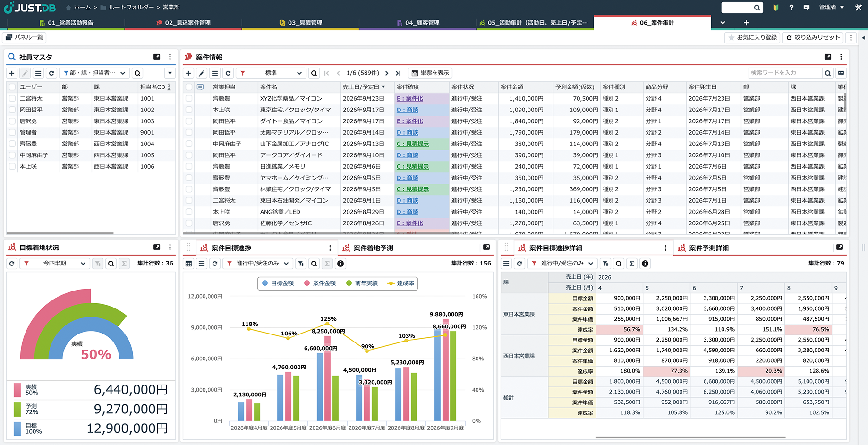This screenshot has height=445, width=868.
Task: Toggle the 目標金額 legend swatch
Action: [x=265, y=283]
